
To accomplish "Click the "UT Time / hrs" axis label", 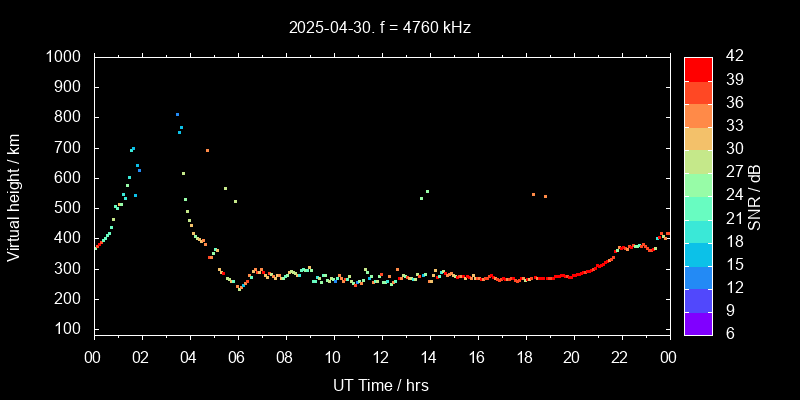I will pyautogui.click(x=380, y=384).
